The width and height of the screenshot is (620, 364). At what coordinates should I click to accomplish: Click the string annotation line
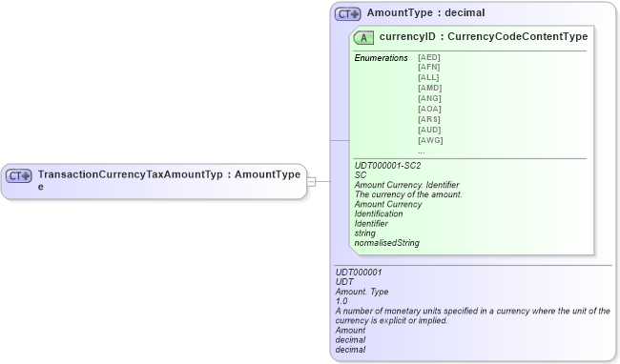tap(364, 233)
